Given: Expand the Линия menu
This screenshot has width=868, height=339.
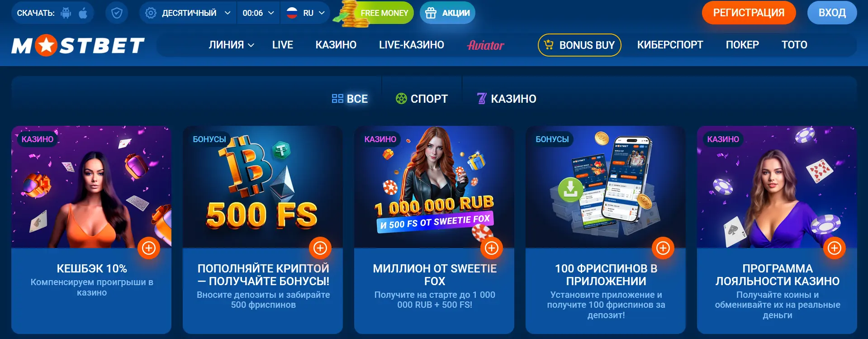Looking at the screenshot, I should pos(231,45).
